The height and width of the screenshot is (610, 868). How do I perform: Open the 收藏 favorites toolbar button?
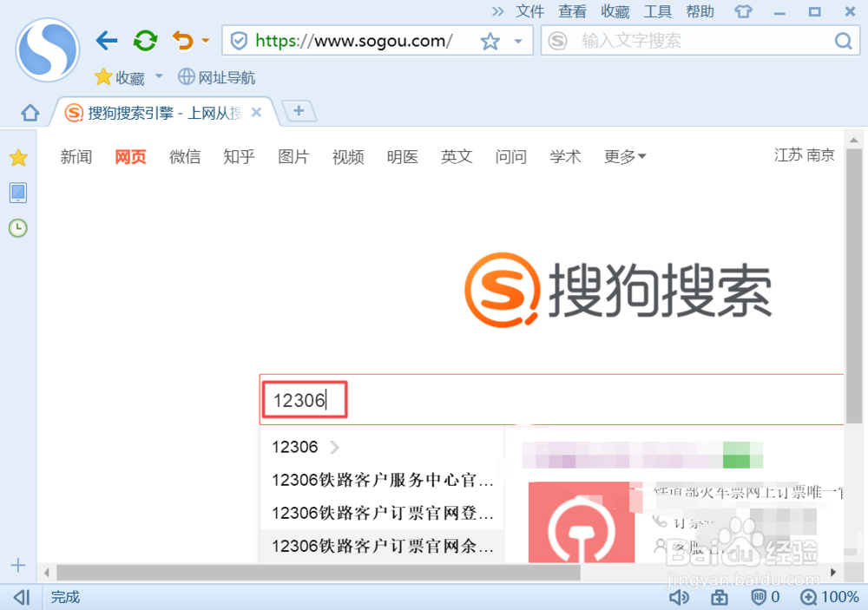click(120, 77)
